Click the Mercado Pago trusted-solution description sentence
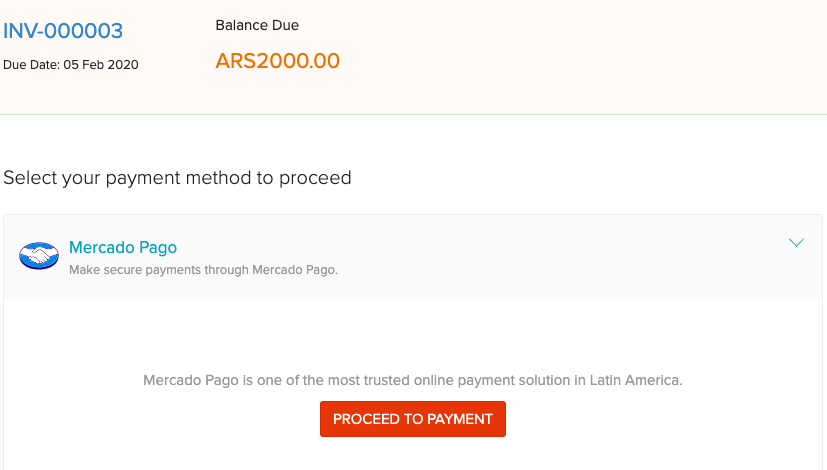 (x=412, y=380)
